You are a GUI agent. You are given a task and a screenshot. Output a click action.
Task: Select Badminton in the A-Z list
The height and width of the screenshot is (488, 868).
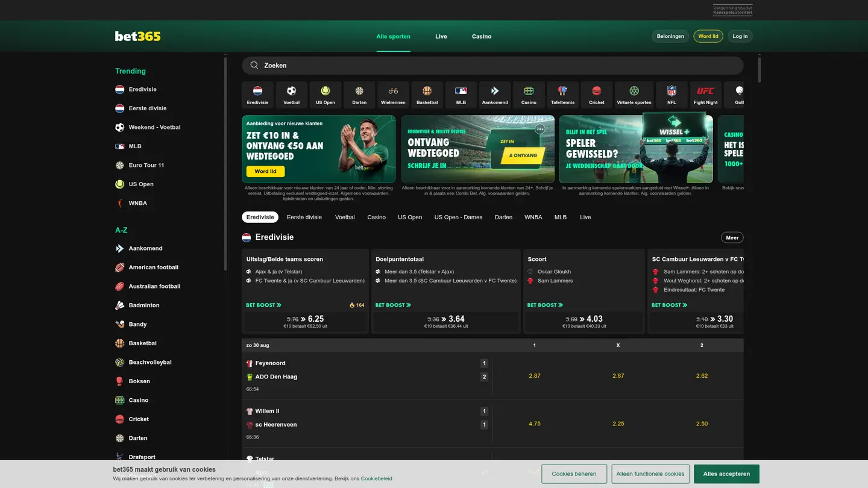coord(137,305)
